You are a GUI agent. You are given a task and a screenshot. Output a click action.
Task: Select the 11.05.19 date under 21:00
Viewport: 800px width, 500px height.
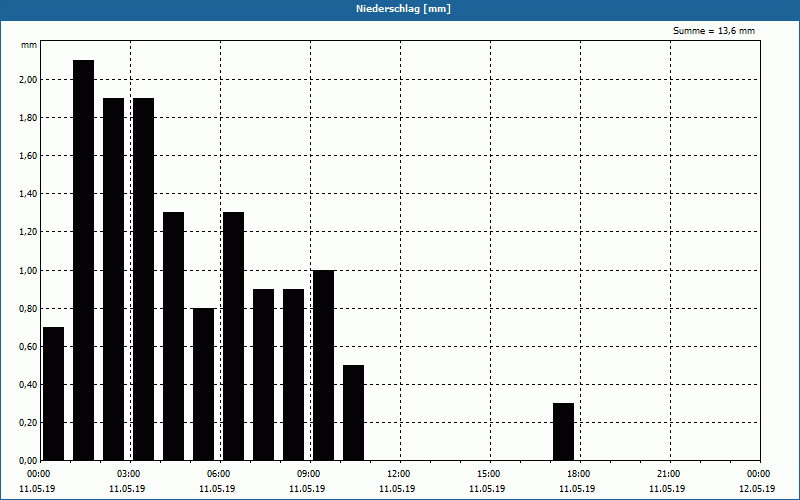click(x=667, y=489)
